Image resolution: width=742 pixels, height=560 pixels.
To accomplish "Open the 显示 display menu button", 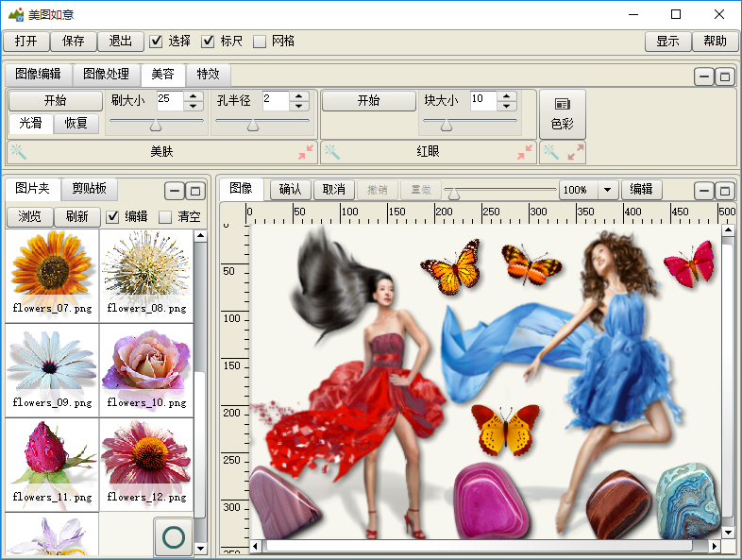I will 667,42.
